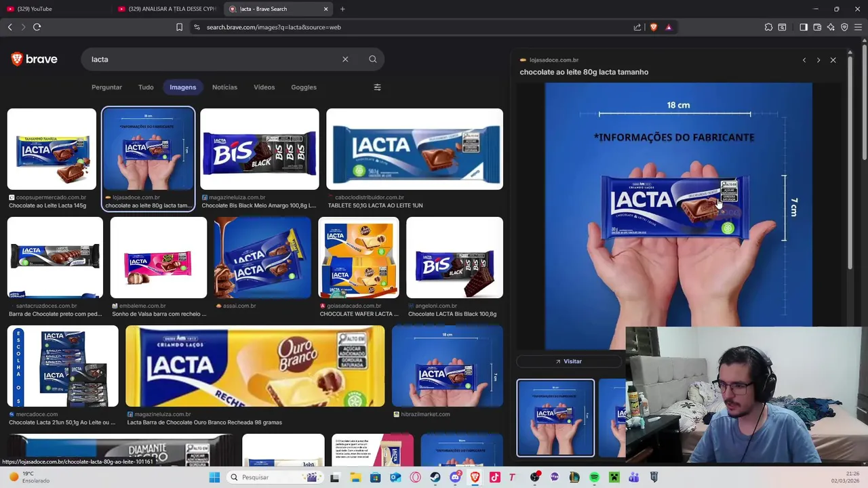Viewport: 868px width, 488px height.
Task: Open Spotify from the taskbar
Action: 594,477
